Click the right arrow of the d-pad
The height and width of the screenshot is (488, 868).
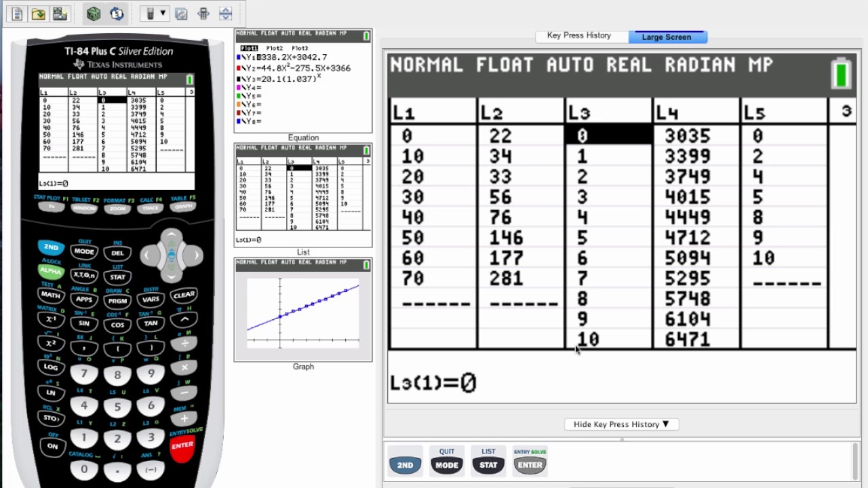click(x=195, y=256)
